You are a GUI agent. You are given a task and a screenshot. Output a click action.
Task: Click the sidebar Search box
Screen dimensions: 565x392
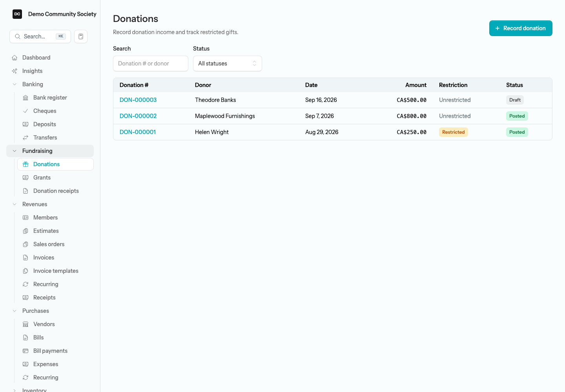click(40, 36)
